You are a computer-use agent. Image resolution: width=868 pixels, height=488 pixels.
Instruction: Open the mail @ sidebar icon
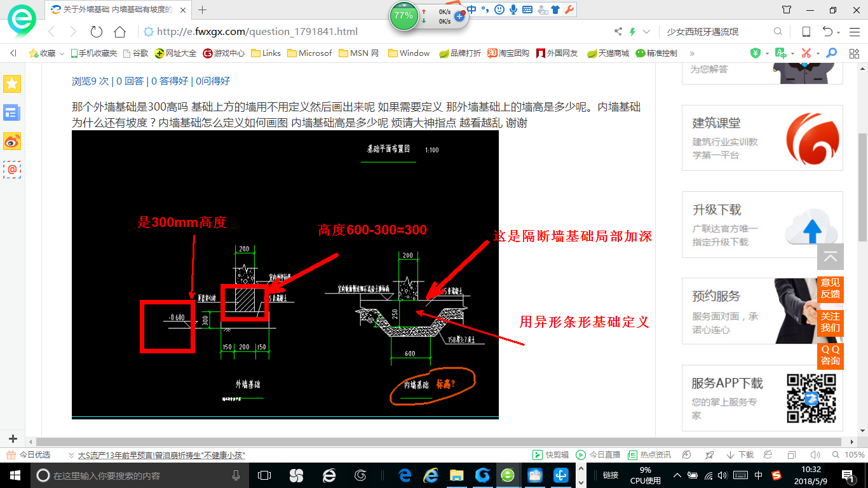coord(12,169)
